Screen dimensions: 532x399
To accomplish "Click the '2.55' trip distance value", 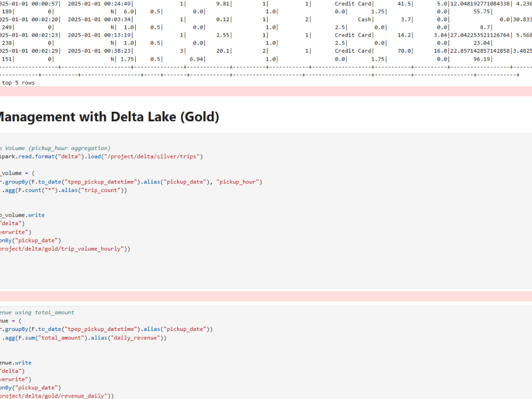I will pos(223,35).
